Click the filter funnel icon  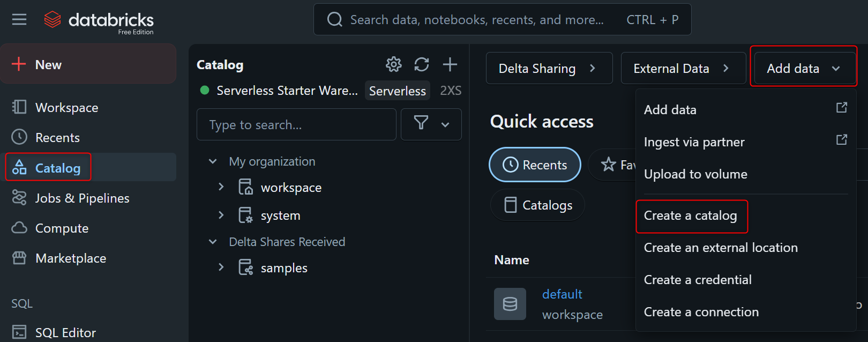click(421, 123)
